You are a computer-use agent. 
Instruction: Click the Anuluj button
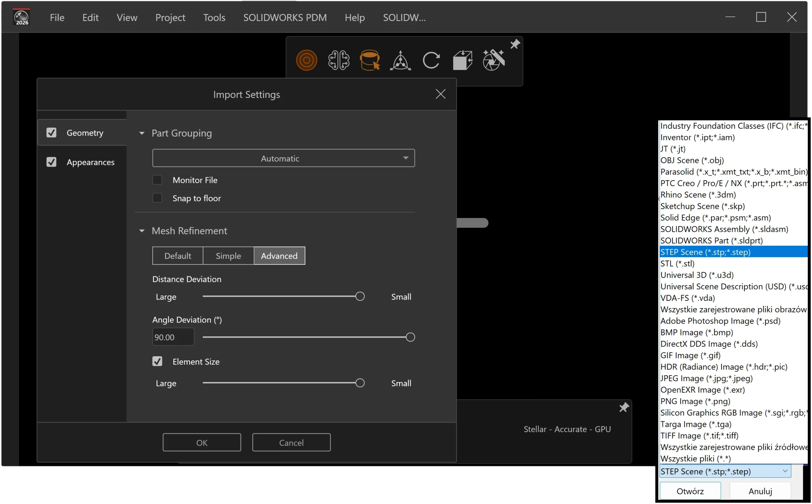[x=760, y=491]
